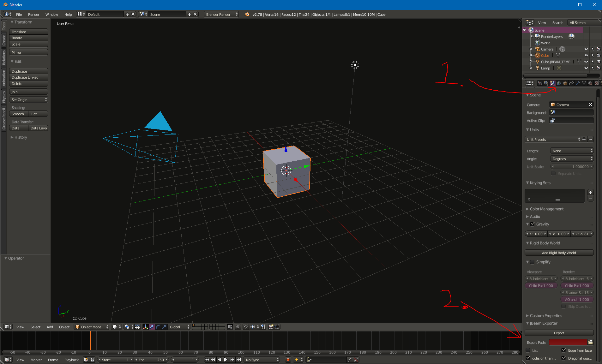Toggle the lock camera and layers icon

click(230, 327)
